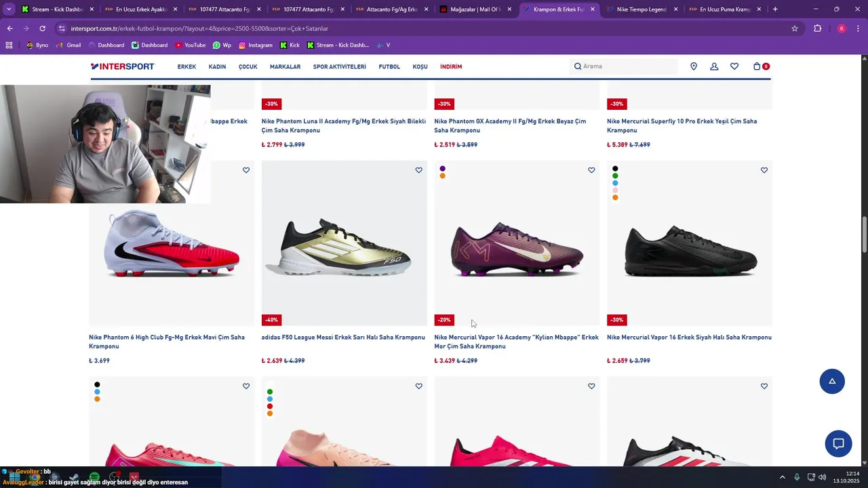Open the gold adidas F50 shoe image
The height and width of the screenshot is (488, 868).
[x=344, y=243]
